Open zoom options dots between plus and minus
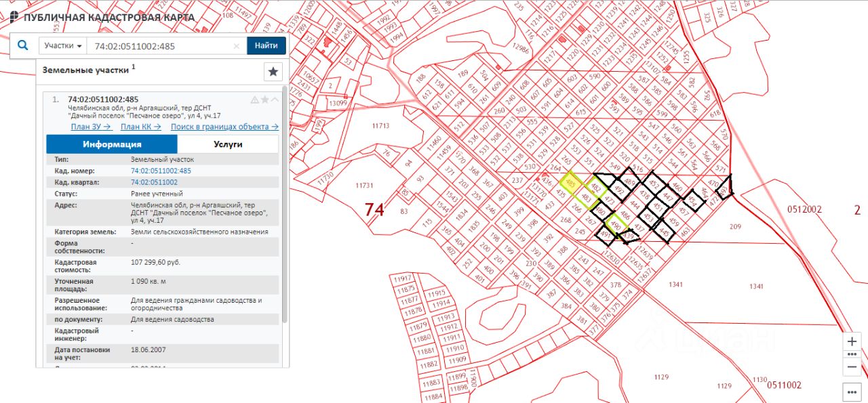 (x=852, y=354)
